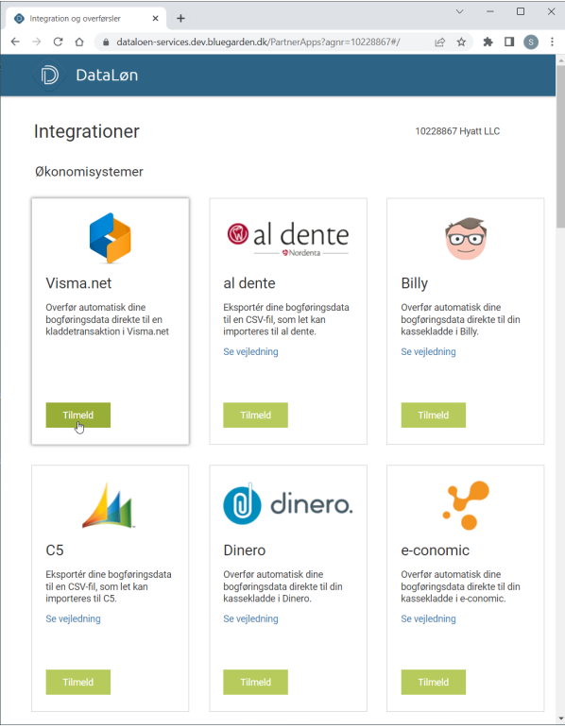565x728 pixels.
Task: Select the Integration og overførsler tab
Action: click(x=86, y=19)
